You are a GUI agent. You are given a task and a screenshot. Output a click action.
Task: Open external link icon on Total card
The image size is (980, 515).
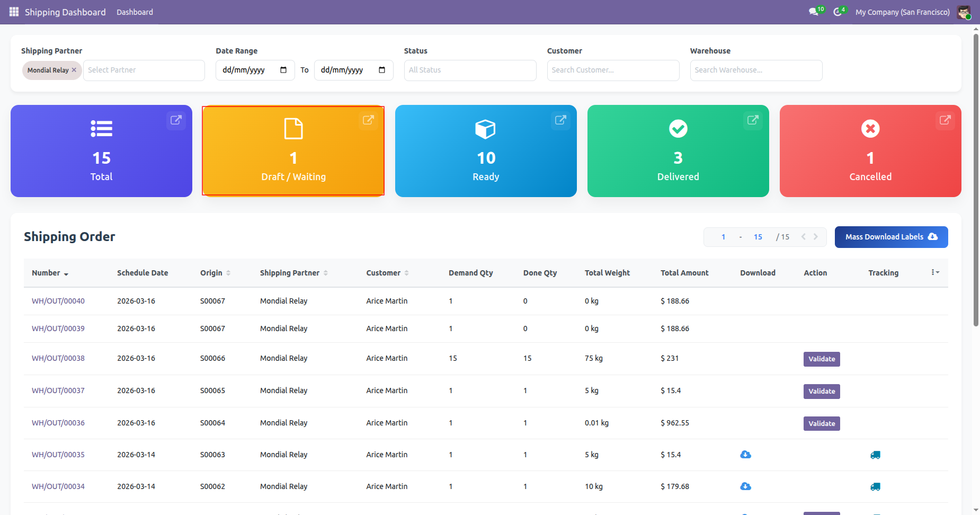point(176,120)
